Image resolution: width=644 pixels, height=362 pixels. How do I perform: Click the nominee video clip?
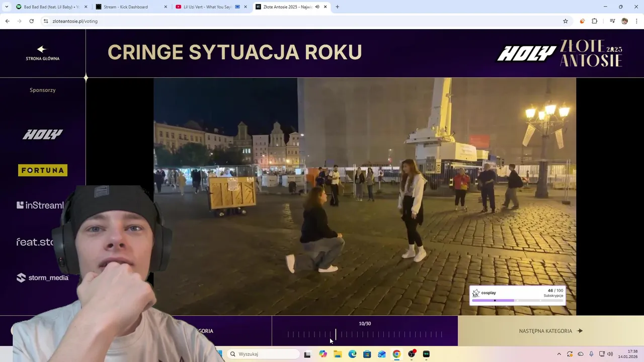[365, 197]
